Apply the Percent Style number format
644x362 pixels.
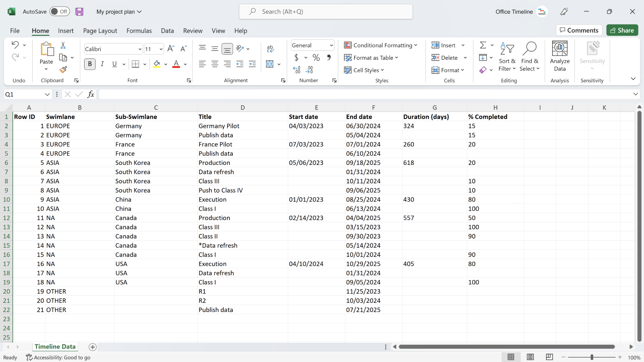point(316,58)
